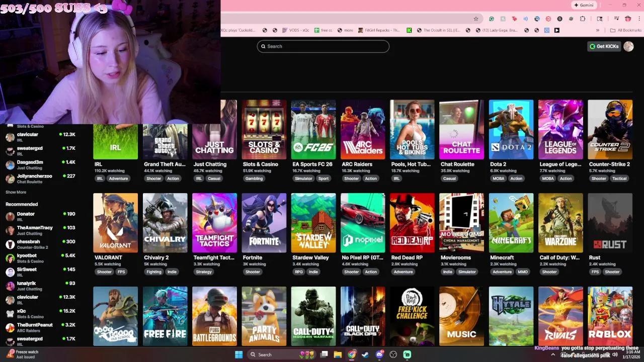Open the Windows Start menu

[x=239, y=354]
